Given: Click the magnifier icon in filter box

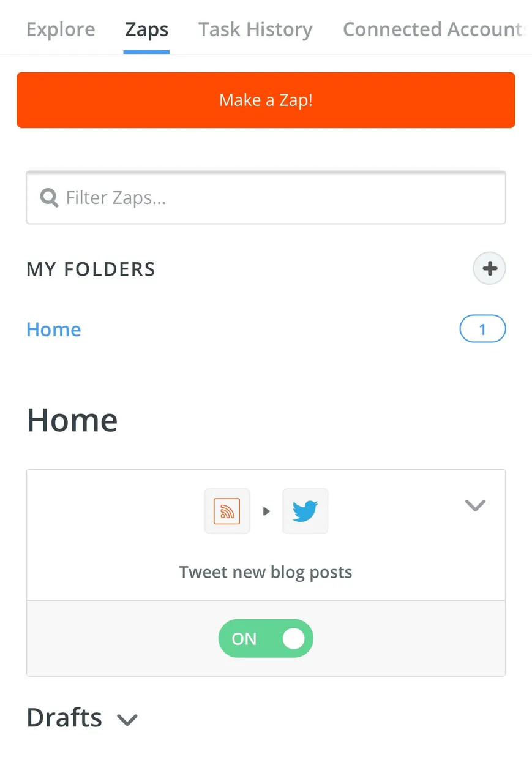Looking at the screenshot, I should [x=49, y=197].
